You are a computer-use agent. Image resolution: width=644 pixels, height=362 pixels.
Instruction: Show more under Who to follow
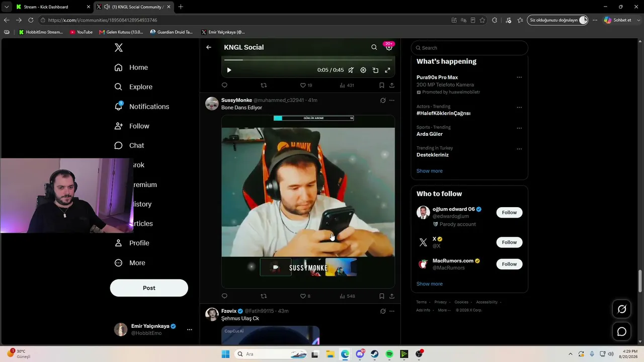[430, 284]
